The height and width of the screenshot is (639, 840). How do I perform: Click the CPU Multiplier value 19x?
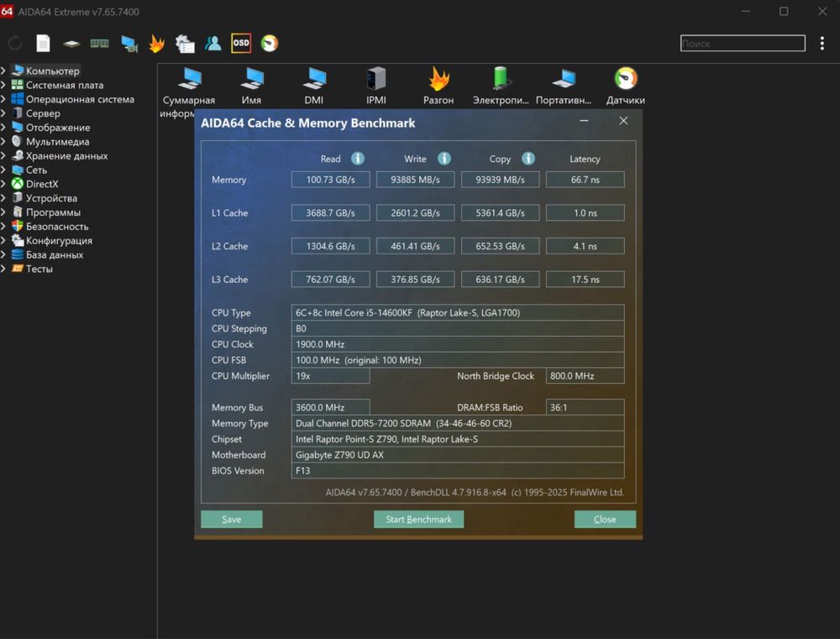point(330,376)
